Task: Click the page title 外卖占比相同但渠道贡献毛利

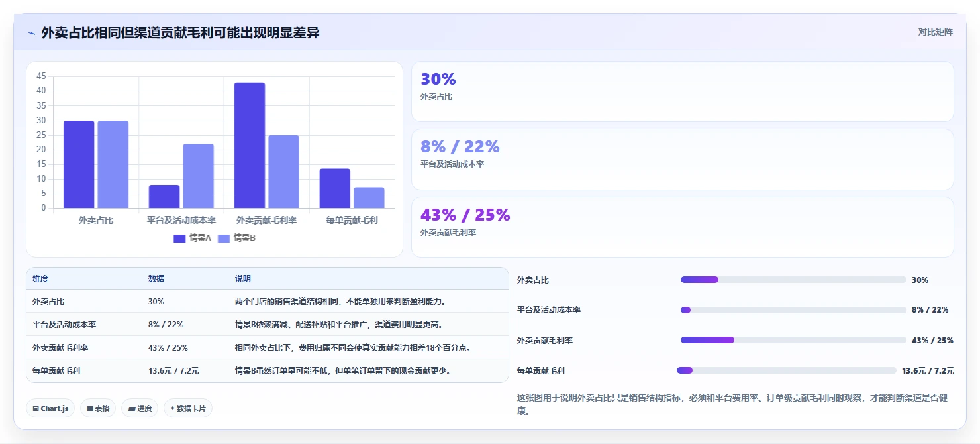Action: [x=180, y=32]
